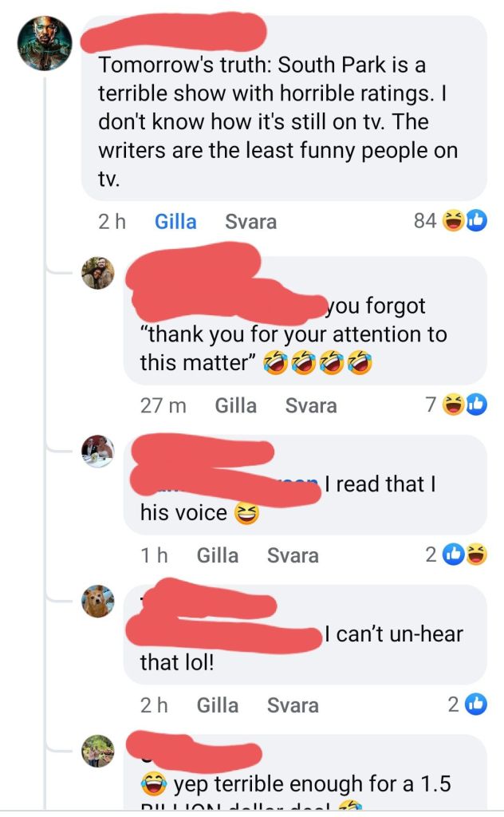The width and height of the screenshot is (504, 817).
Task: Click laughing reaction icon on 'his voice' comment
Action: tap(476, 555)
